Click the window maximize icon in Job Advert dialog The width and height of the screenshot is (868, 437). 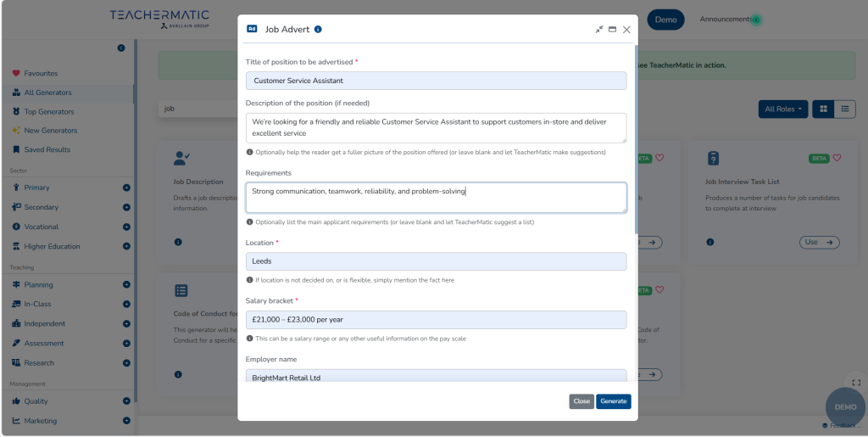point(612,30)
